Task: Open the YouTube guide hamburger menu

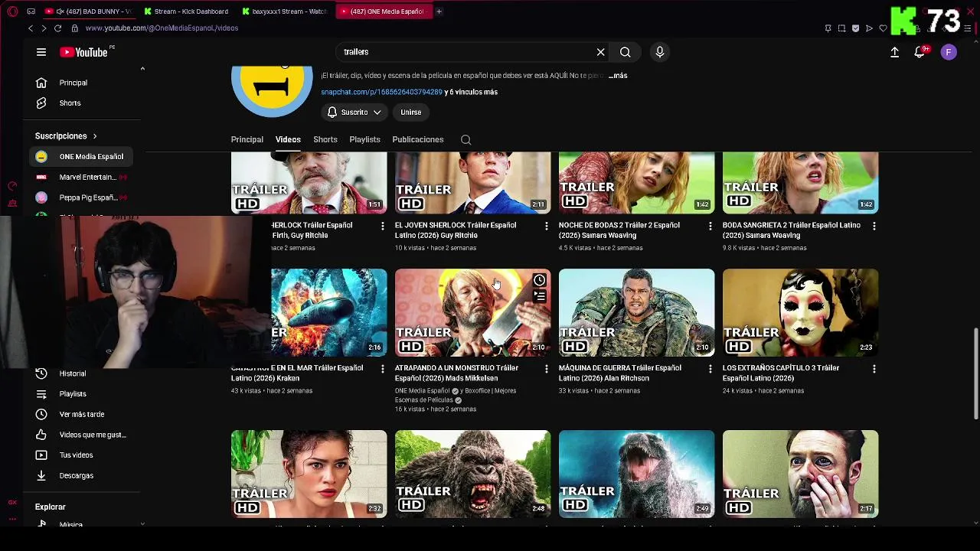Action: 41,52
